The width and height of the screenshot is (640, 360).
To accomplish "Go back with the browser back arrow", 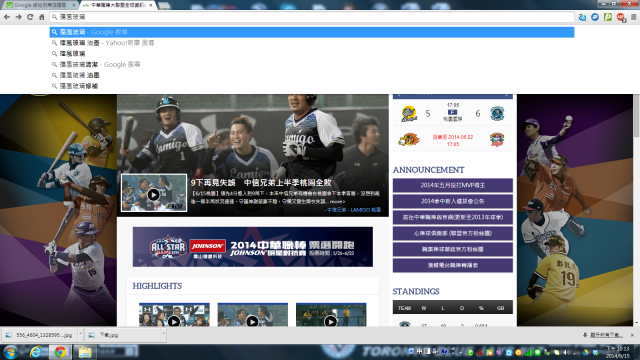I will point(7,17).
